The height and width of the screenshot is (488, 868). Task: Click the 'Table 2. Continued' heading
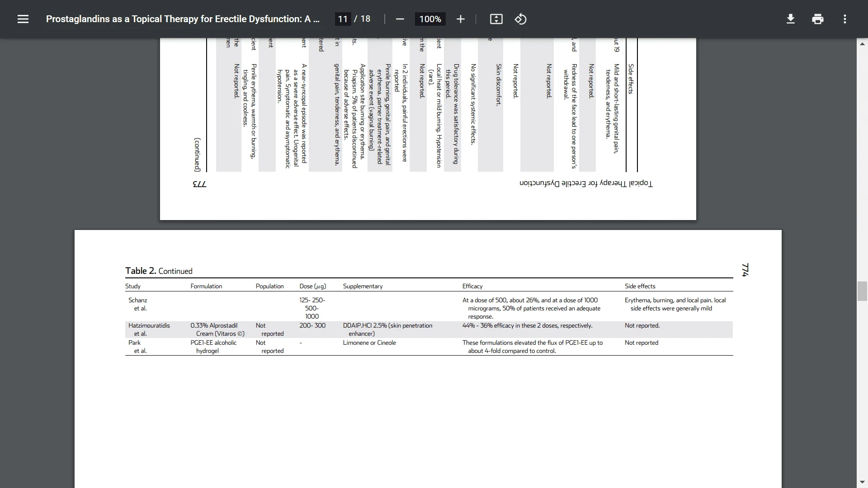pos(159,271)
